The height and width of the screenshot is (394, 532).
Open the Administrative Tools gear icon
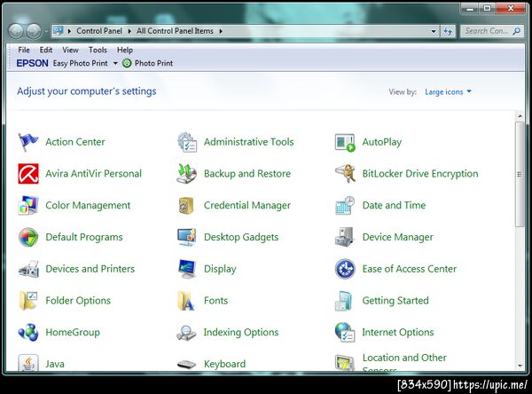(186, 142)
